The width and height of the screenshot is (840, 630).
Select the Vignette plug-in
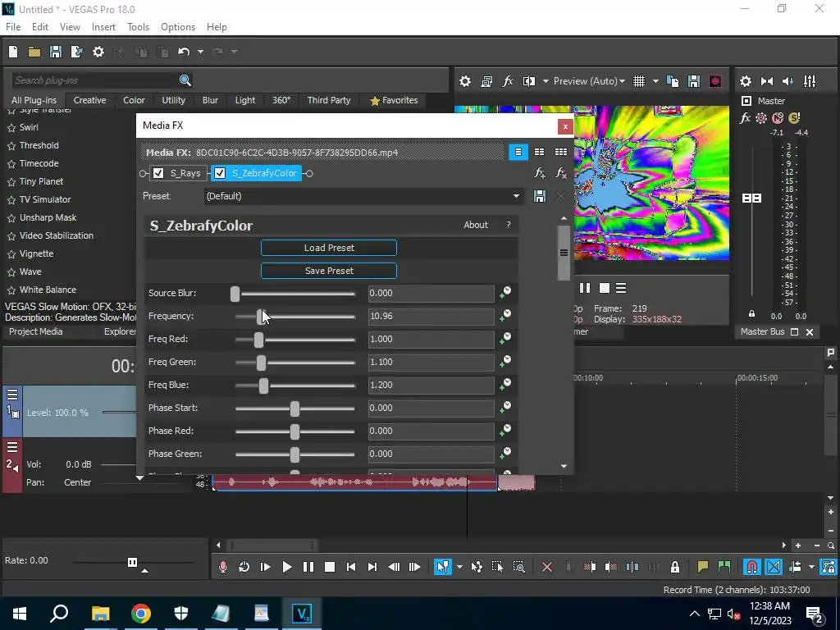coord(36,254)
